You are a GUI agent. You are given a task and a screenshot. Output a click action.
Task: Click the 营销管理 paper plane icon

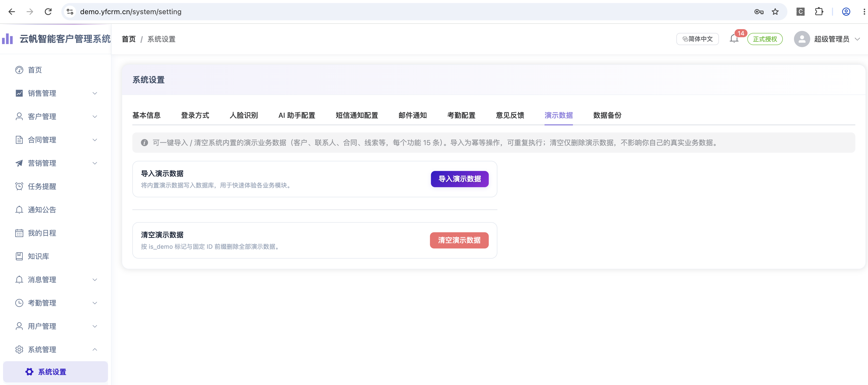point(19,163)
